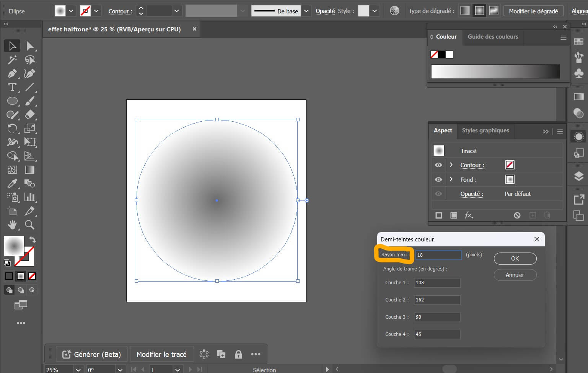Click the grayscale ramp in Couleur panel

[x=495, y=72]
